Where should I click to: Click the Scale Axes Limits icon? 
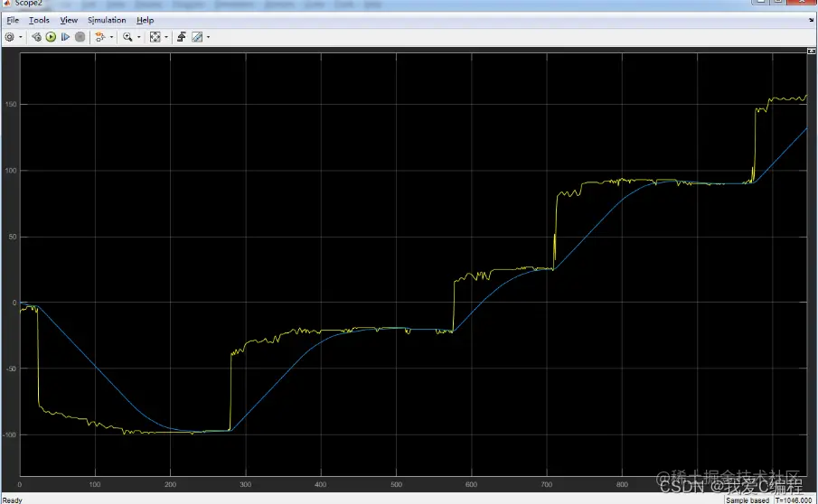point(155,37)
